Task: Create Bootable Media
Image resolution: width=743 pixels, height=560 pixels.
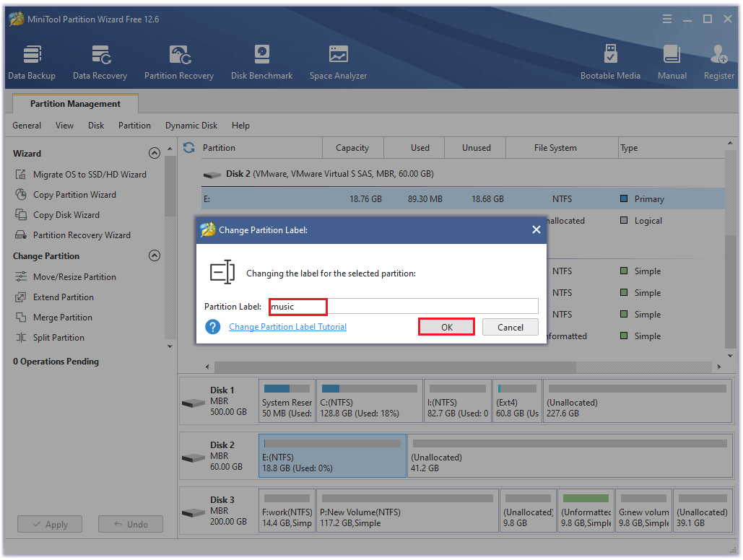Action: [x=610, y=63]
